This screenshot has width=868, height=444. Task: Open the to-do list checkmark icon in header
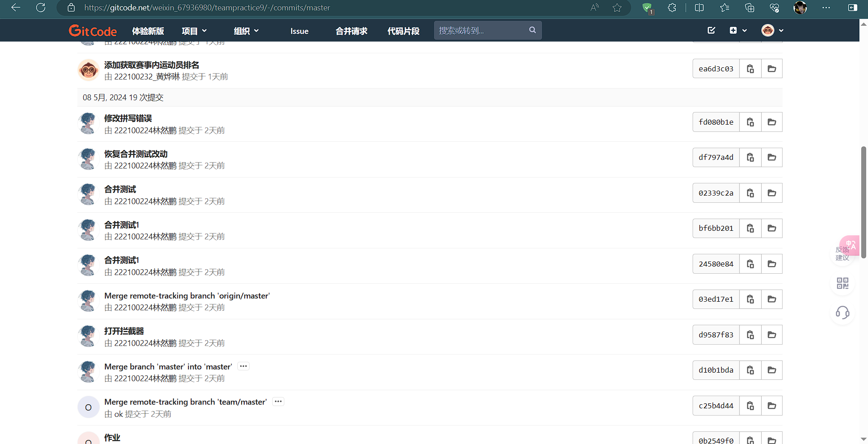pyautogui.click(x=711, y=30)
